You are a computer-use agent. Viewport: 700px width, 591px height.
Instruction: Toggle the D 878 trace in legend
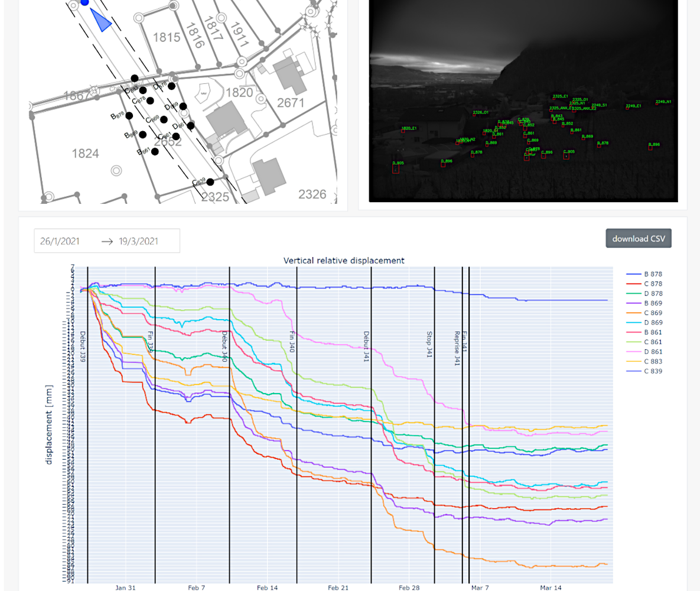pyautogui.click(x=644, y=294)
